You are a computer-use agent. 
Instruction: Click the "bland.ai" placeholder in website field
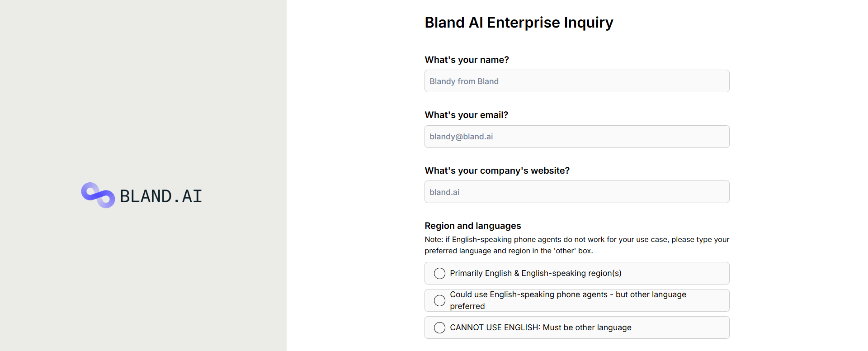[444, 192]
